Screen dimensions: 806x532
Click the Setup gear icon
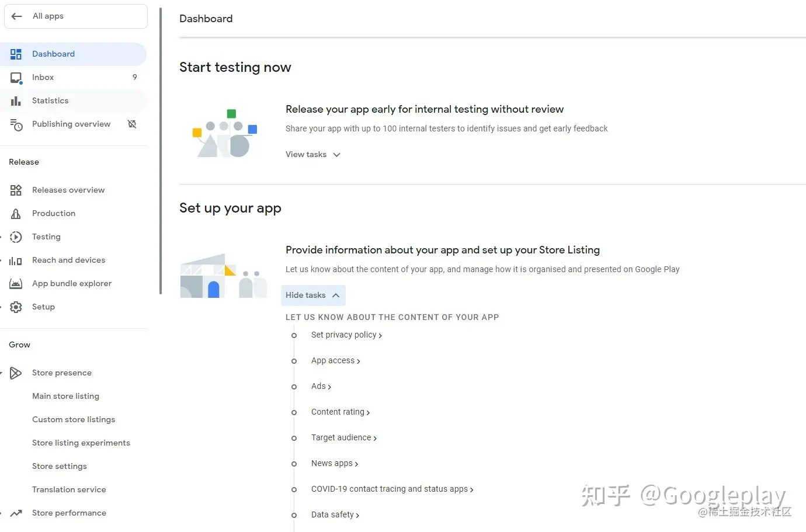point(16,307)
